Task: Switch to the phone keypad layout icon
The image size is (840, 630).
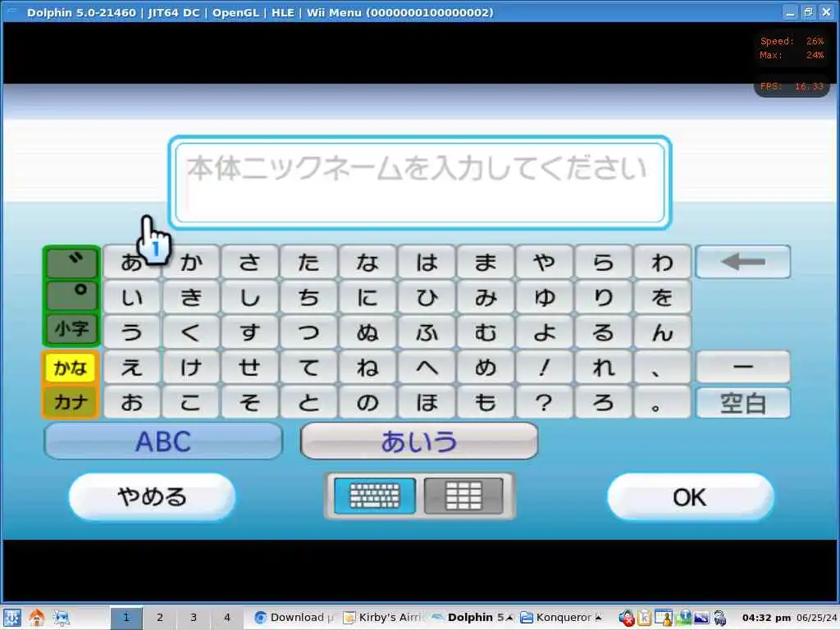Action: pyautogui.click(x=463, y=495)
